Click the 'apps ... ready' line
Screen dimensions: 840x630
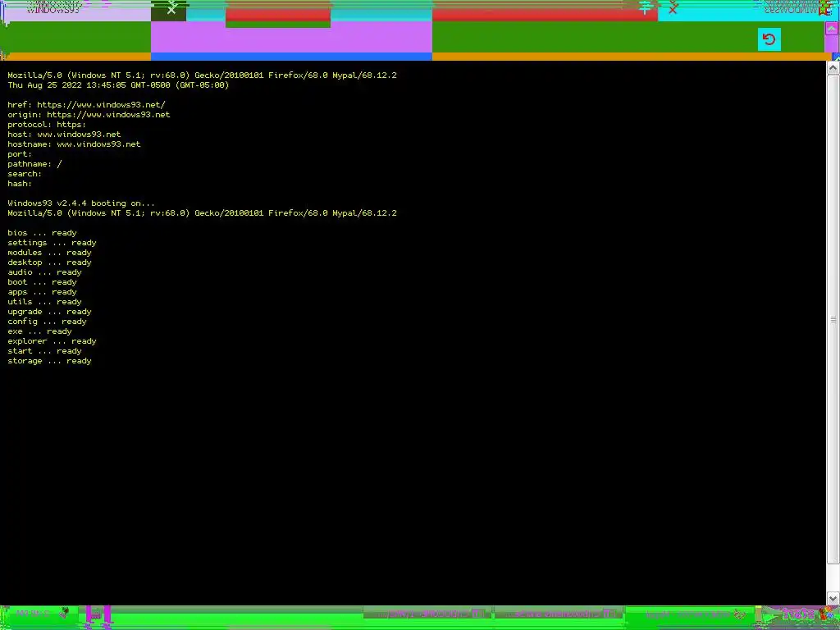(42, 292)
